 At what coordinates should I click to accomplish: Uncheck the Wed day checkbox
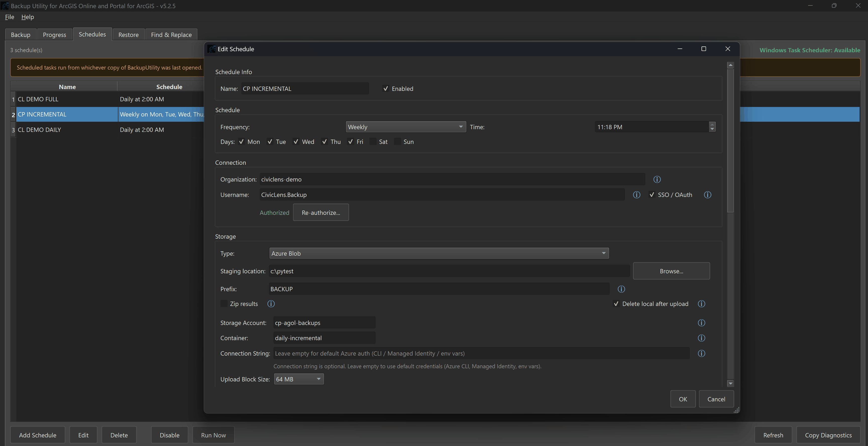coord(296,142)
